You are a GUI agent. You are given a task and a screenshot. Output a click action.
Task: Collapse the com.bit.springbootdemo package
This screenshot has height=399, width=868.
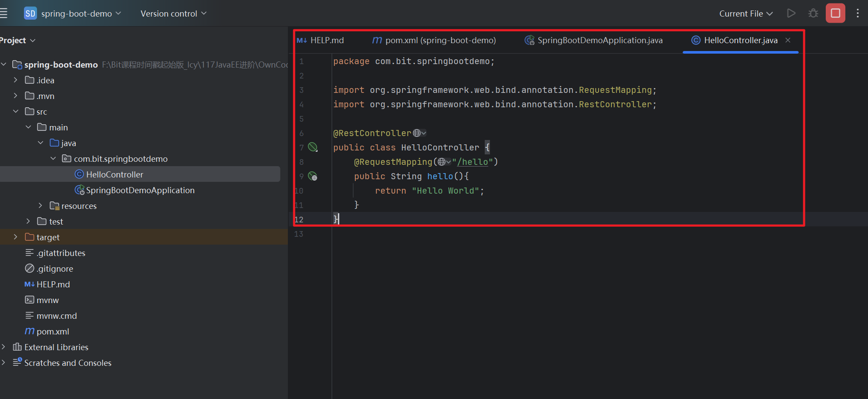pyautogui.click(x=53, y=159)
